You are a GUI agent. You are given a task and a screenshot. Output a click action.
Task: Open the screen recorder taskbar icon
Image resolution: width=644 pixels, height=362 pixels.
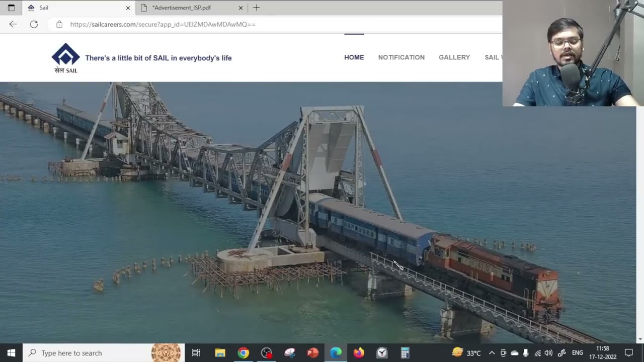tap(267, 353)
